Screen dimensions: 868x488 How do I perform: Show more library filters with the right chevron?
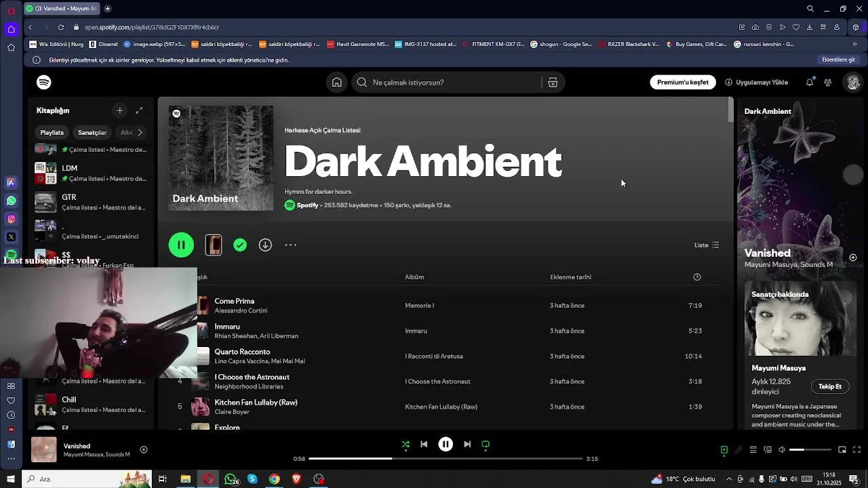(x=140, y=132)
